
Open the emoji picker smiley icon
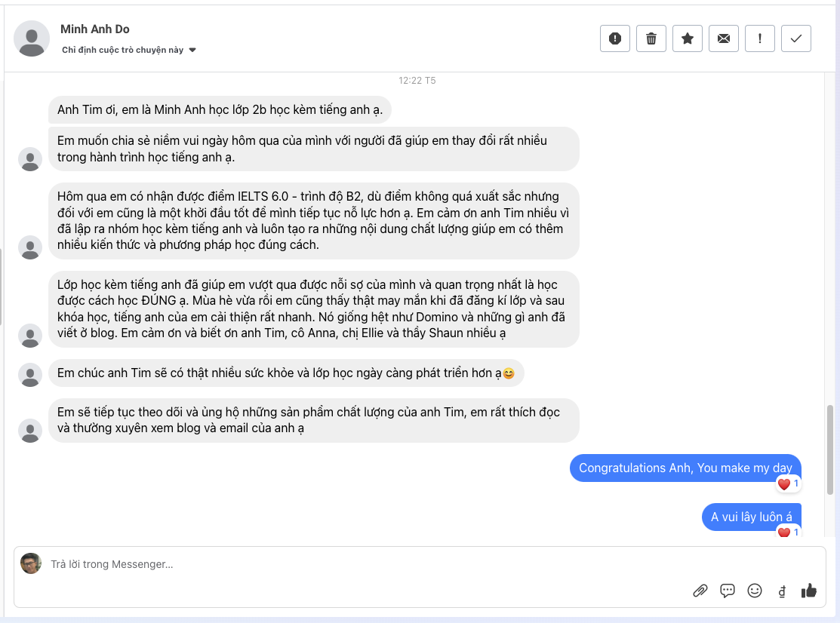tap(755, 591)
